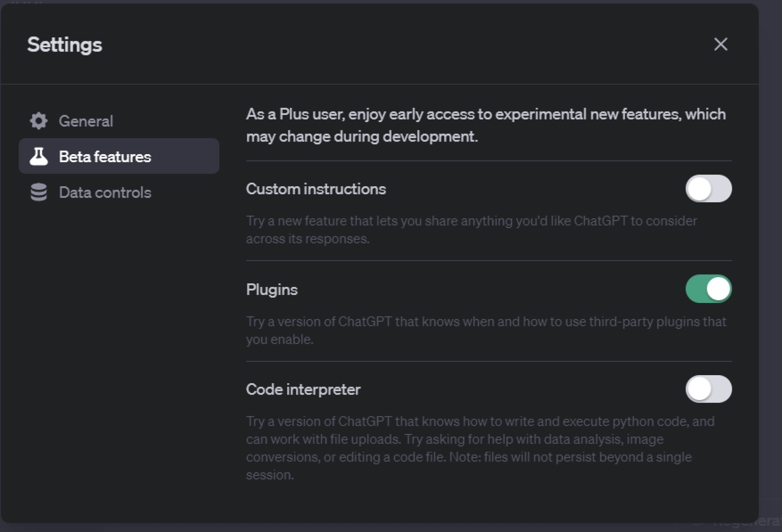
Task: Click the flask icon next to Beta features
Action: tap(39, 156)
